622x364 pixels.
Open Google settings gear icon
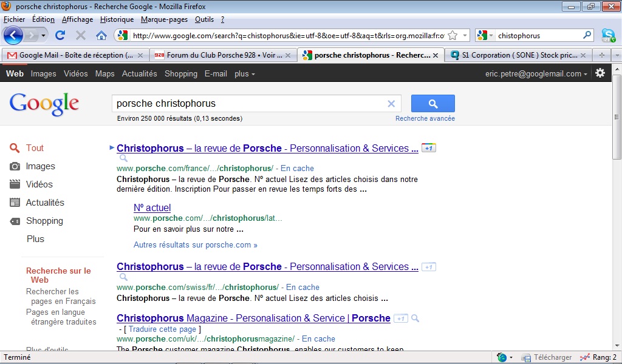[x=600, y=73]
